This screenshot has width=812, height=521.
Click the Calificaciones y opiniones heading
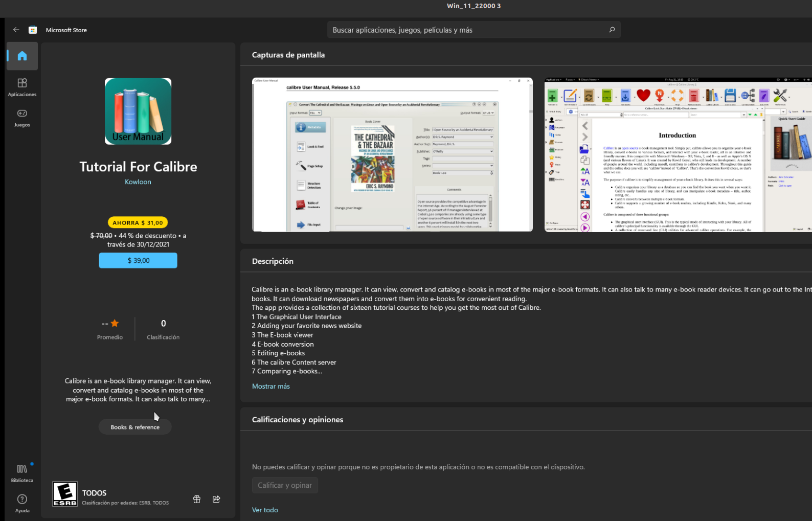click(x=298, y=420)
